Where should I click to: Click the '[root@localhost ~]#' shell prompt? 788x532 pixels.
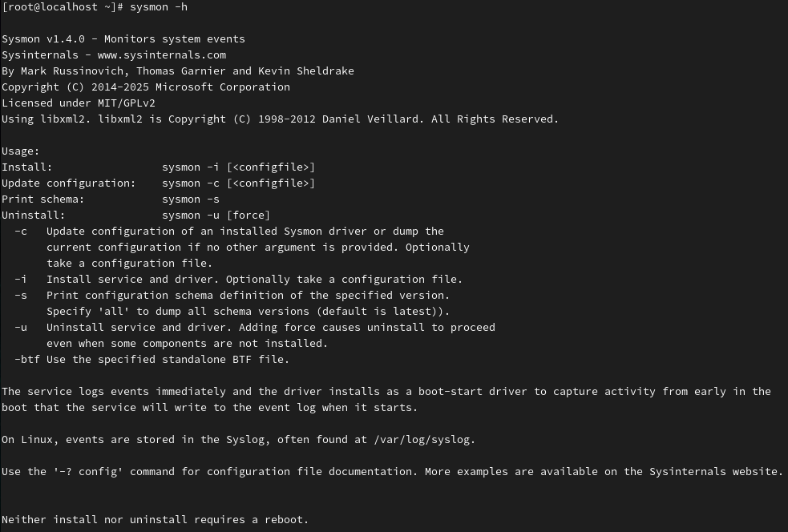(x=63, y=7)
